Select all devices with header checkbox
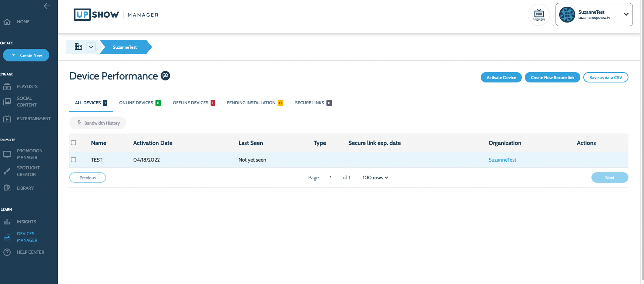 [74, 143]
